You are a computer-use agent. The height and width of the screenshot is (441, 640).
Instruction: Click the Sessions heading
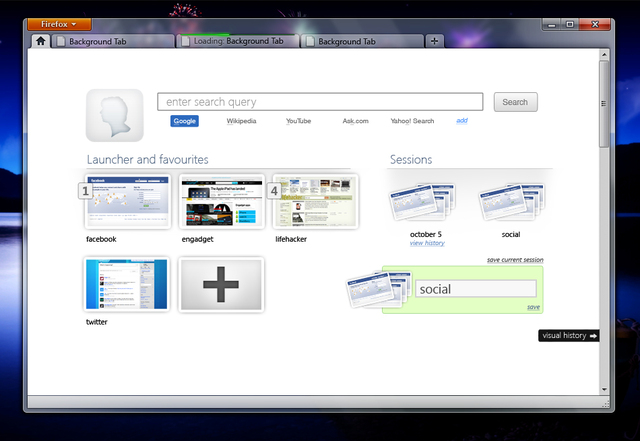coord(411,160)
